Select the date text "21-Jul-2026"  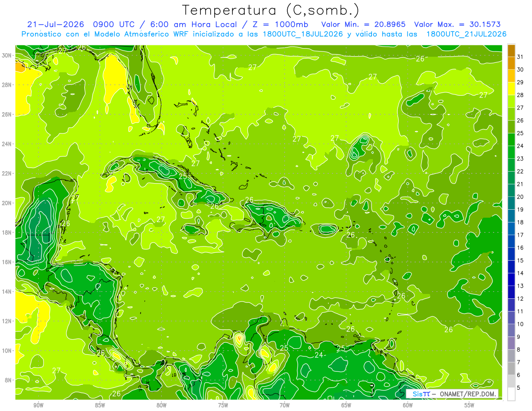tap(56, 24)
